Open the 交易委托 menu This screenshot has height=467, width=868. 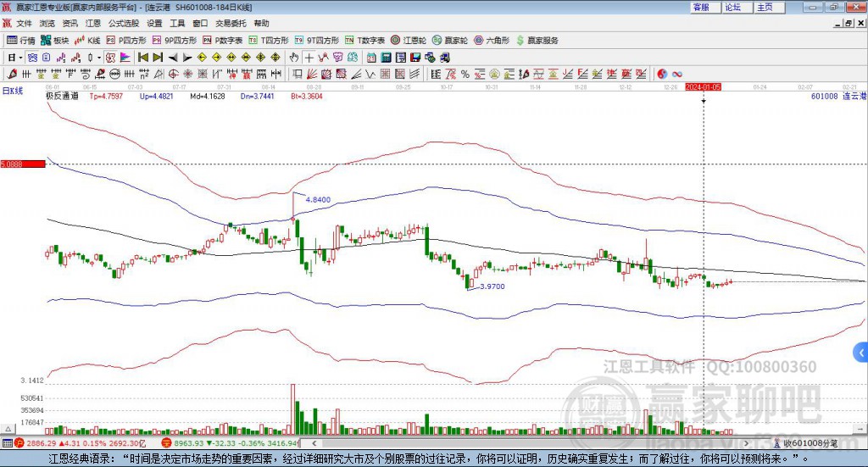(x=231, y=23)
